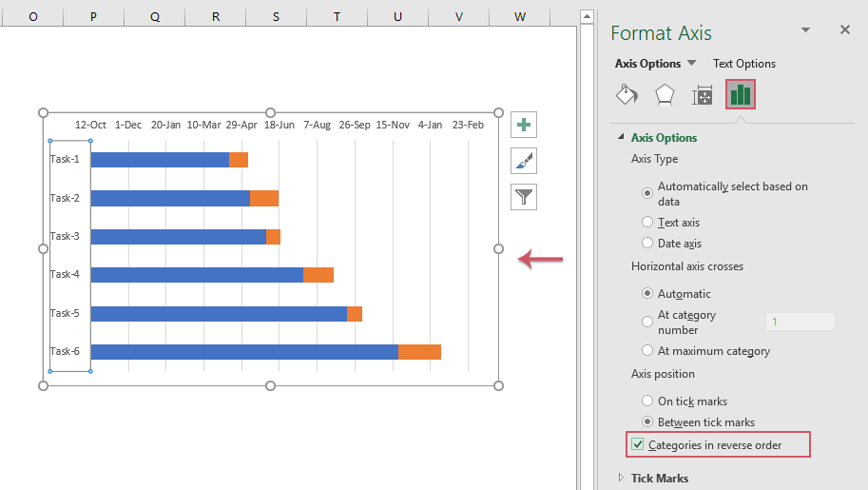The width and height of the screenshot is (868, 490).
Task: Choose the Date axis radio option
Action: click(x=647, y=244)
